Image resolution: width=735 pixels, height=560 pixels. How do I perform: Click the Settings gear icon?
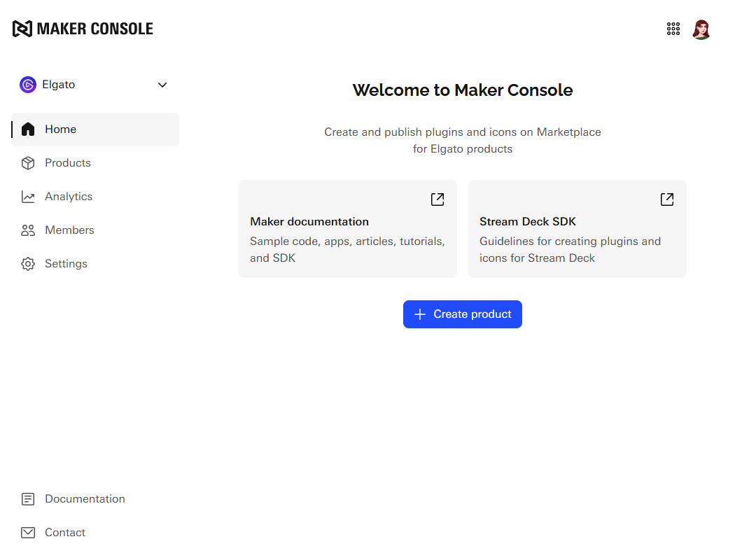(28, 264)
